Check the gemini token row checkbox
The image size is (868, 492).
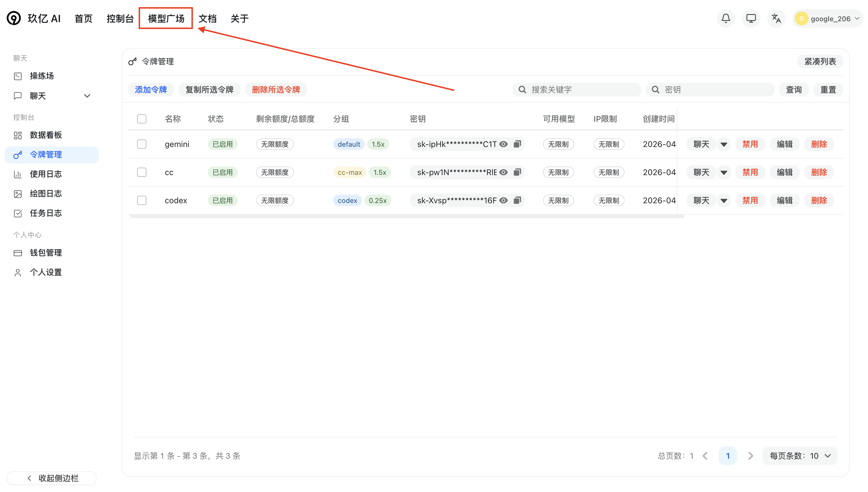142,144
